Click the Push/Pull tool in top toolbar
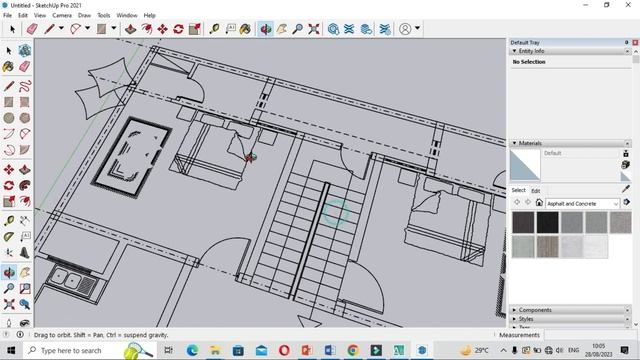 click(130, 29)
